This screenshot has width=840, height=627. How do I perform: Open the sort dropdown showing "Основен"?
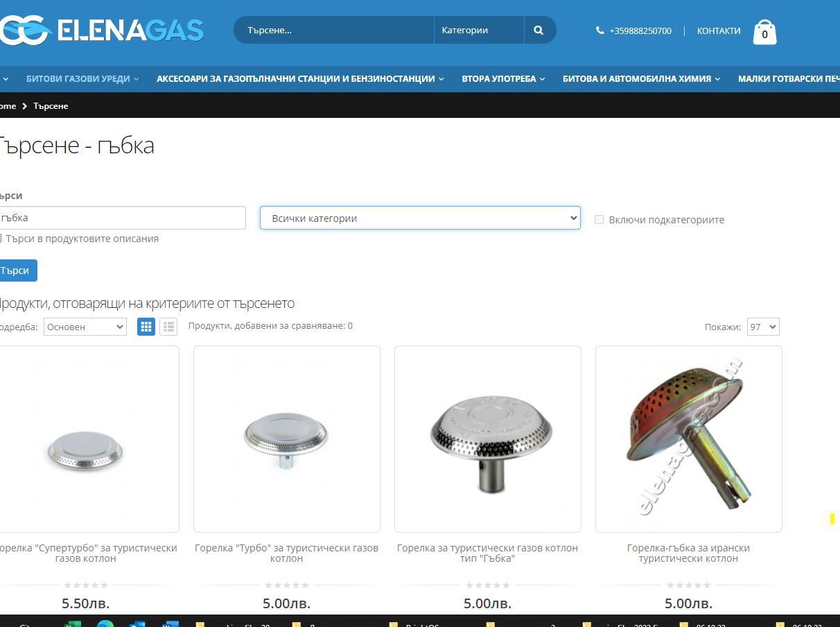85,327
